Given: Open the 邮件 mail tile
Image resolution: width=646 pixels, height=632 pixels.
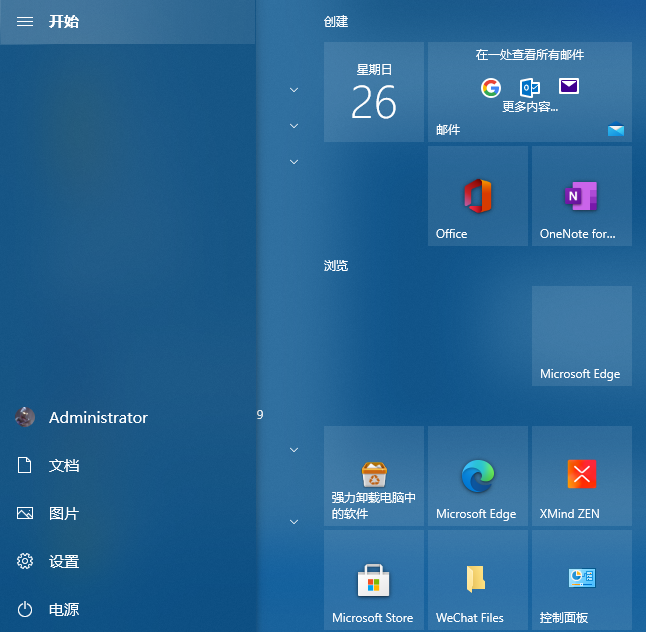Looking at the screenshot, I should click(x=529, y=92).
